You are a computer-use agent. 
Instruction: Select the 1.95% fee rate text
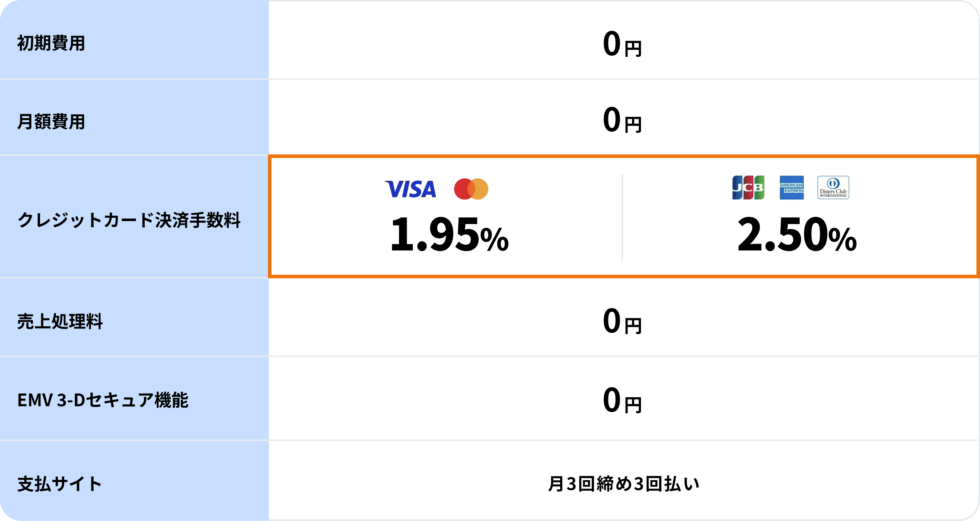[x=449, y=234]
